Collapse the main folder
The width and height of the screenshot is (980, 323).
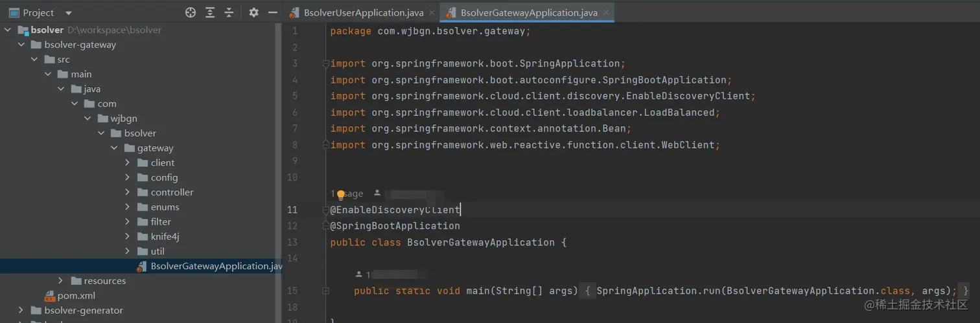pyautogui.click(x=48, y=74)
